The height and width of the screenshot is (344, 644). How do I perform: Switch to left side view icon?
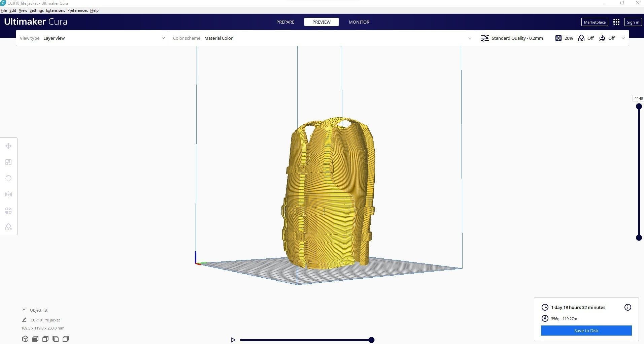[56, 339]
